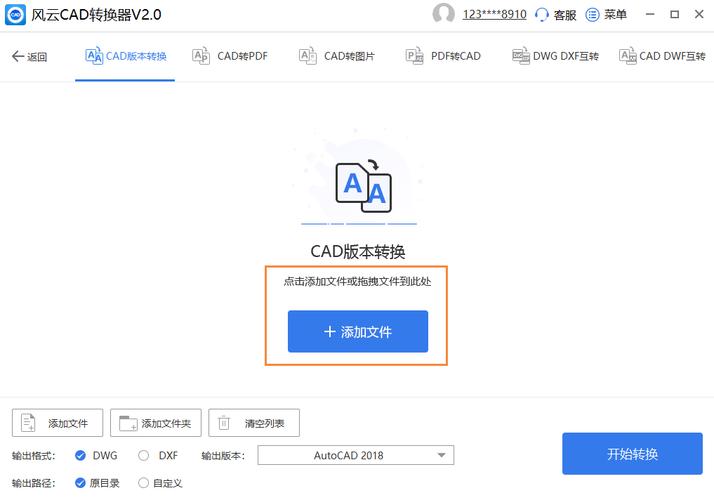Click the 清空列表 button

[254, 423]
